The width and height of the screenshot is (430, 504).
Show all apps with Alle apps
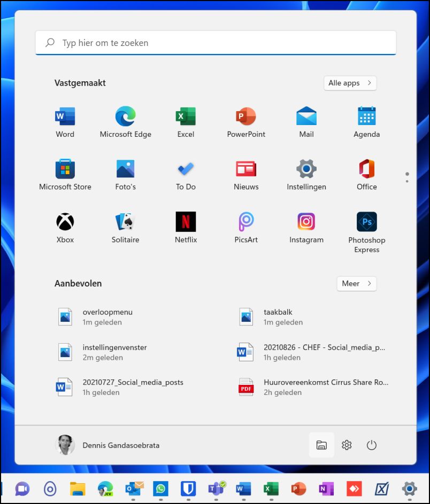(x=350, y=83)
